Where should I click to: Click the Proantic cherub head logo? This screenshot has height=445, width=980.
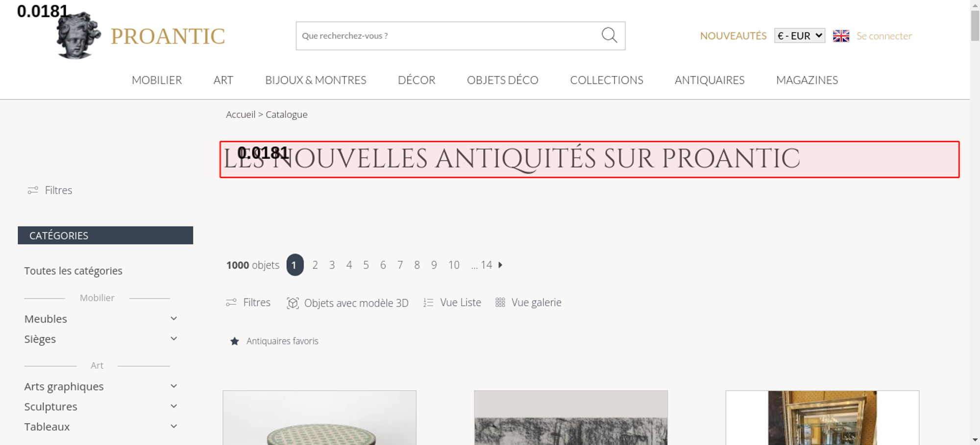point(78,35)
